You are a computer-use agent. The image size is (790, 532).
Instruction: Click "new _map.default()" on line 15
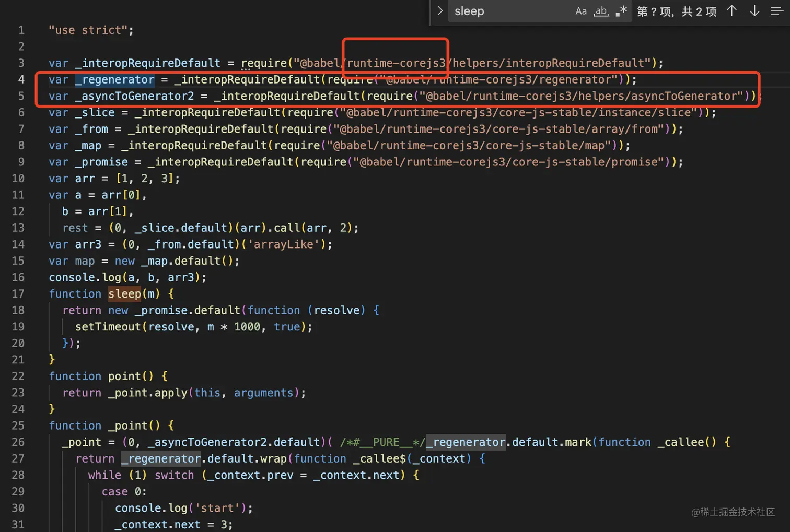[x=174, y=261]
